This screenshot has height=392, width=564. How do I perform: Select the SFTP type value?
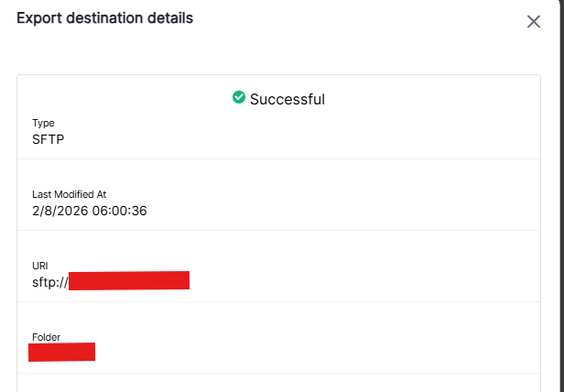tap(48, 139)
